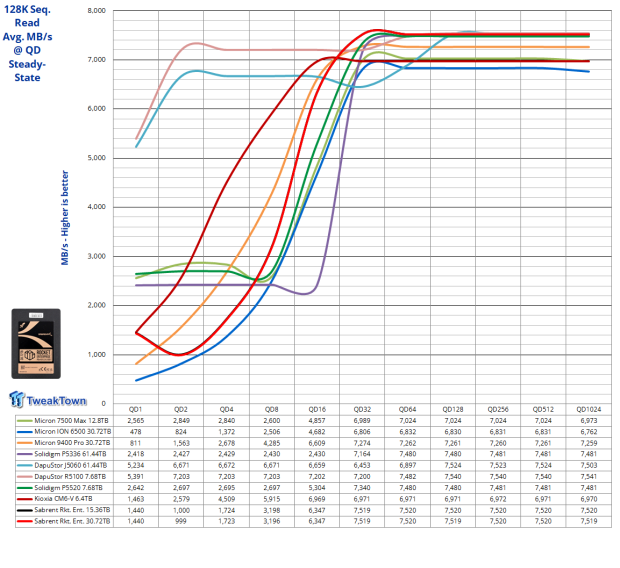Click the QD512 column header
The height and width of the screenshot is (568, 620).
[x=543, y=409]
